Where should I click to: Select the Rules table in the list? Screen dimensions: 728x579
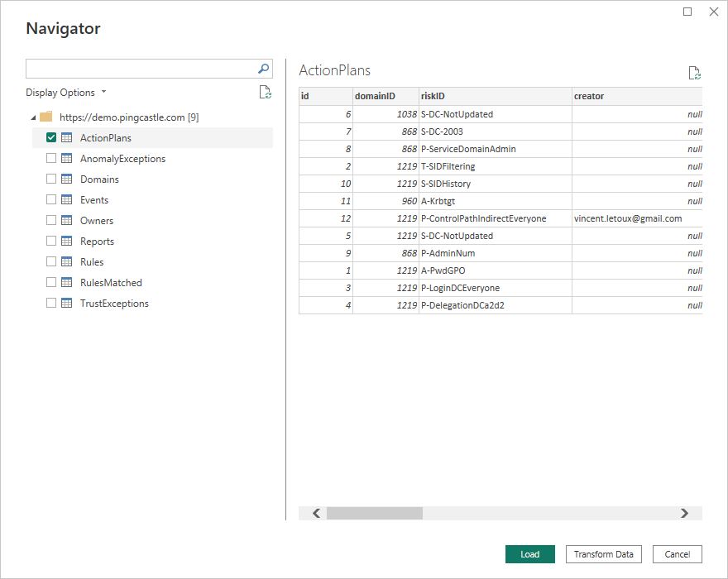tap(92, 262)
